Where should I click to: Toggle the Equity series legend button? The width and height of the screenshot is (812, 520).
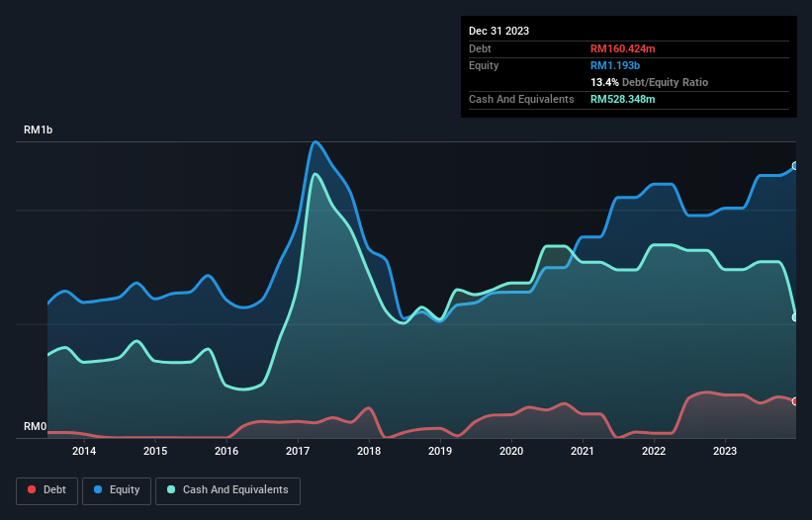[x=117, y=490]
